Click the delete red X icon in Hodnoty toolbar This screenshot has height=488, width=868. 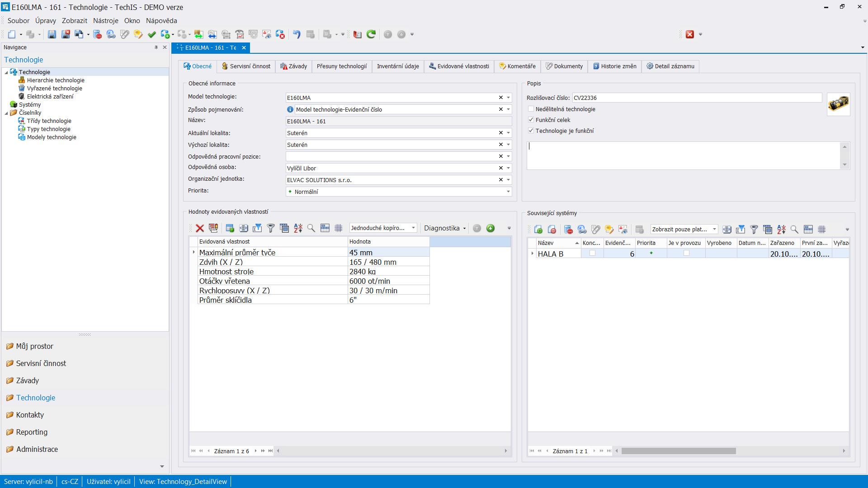tap(201, 228)
